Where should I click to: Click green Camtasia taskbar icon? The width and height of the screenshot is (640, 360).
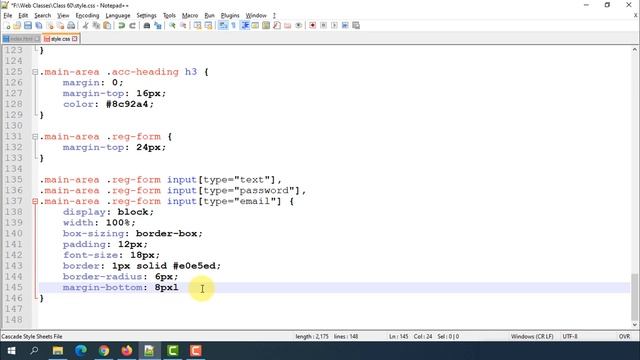coord(173,351)
